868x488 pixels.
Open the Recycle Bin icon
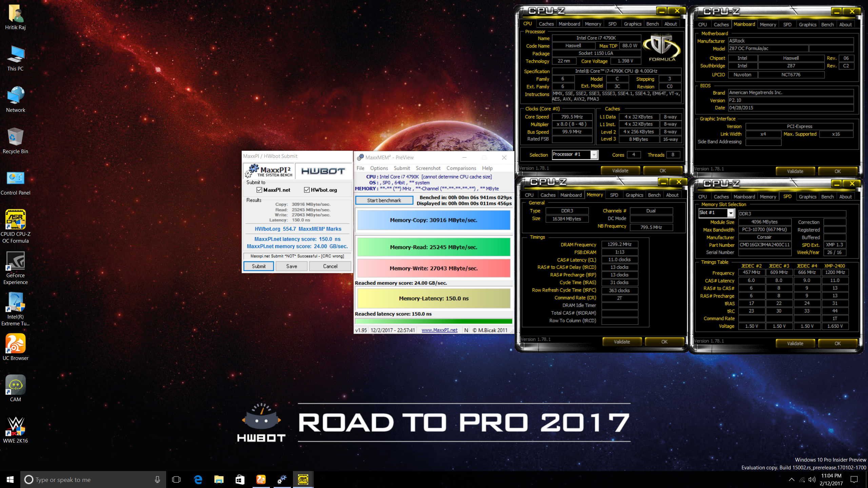point(16,141)
